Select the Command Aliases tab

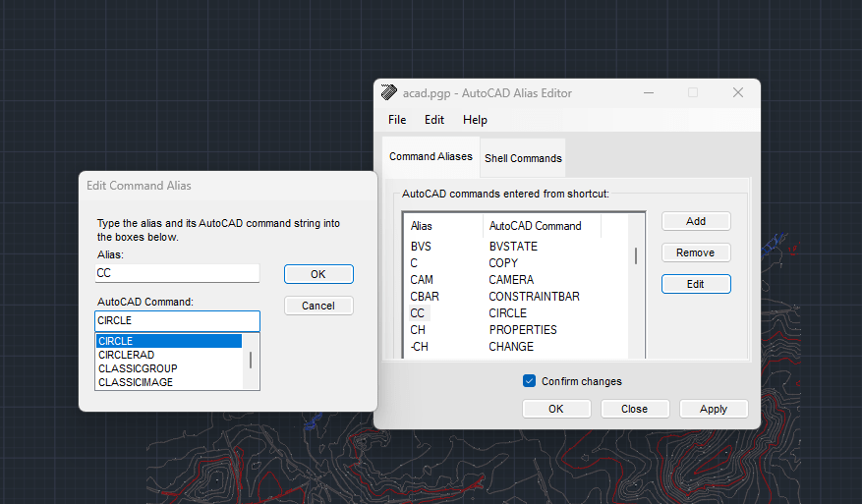pyautogui.click(x=431, y=157)
